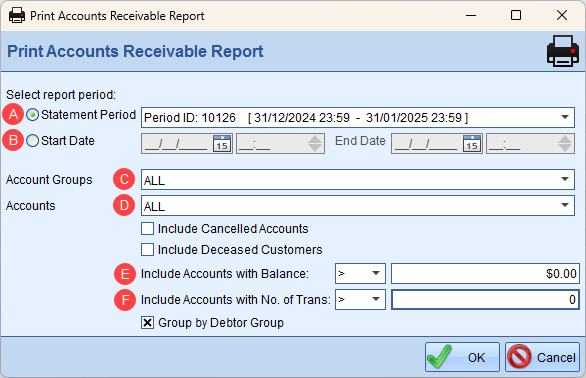
Task: Close the Print Accounts Receivable Report window
Action: pos(562,15)
